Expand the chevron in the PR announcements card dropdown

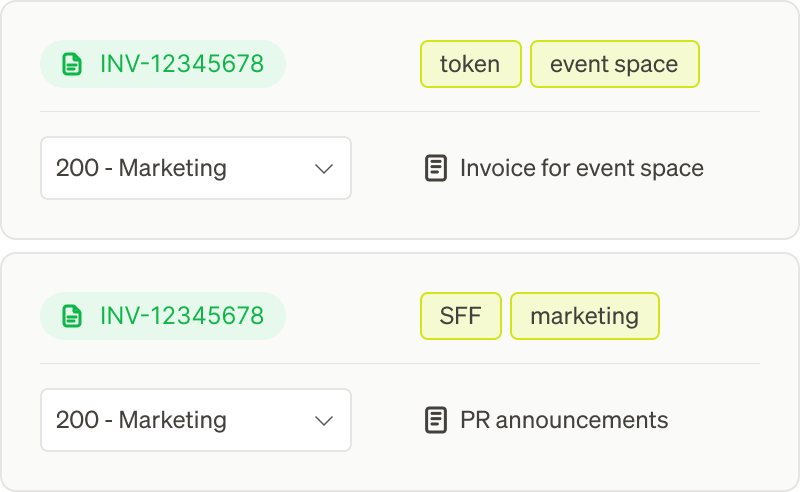click(324, 420)
